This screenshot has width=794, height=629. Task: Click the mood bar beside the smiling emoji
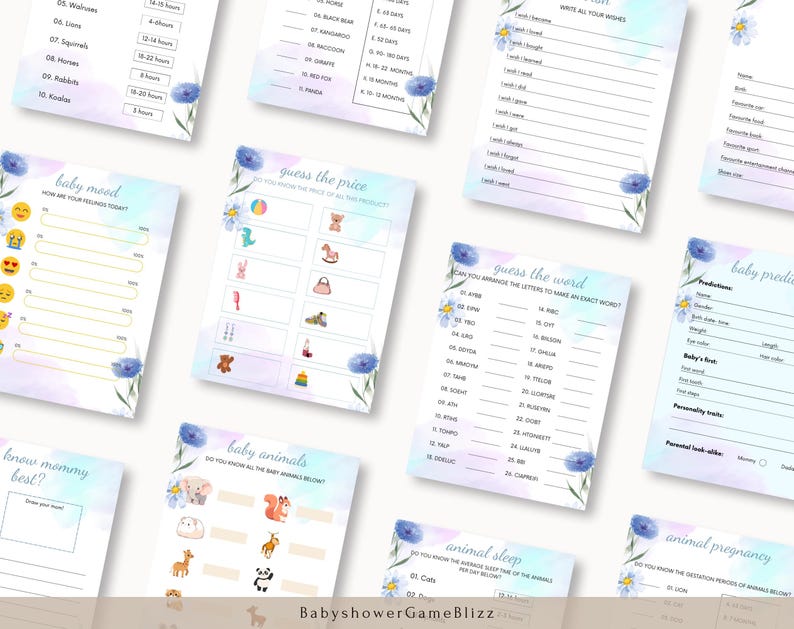[x=94, y=229]
